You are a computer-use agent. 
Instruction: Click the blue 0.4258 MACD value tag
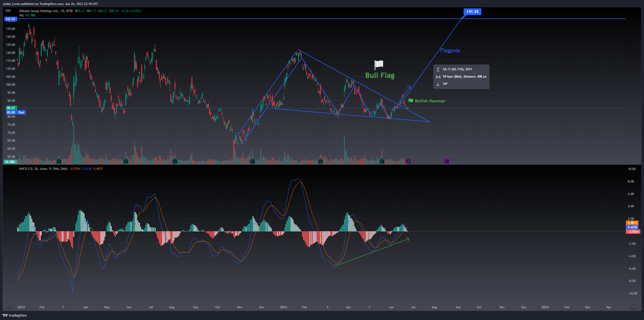(x=632, y=227)
